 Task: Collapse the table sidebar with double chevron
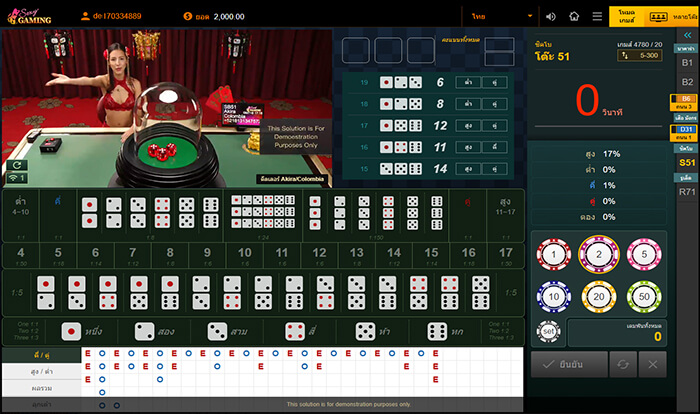pyautogui.click(x=688, y=35)
